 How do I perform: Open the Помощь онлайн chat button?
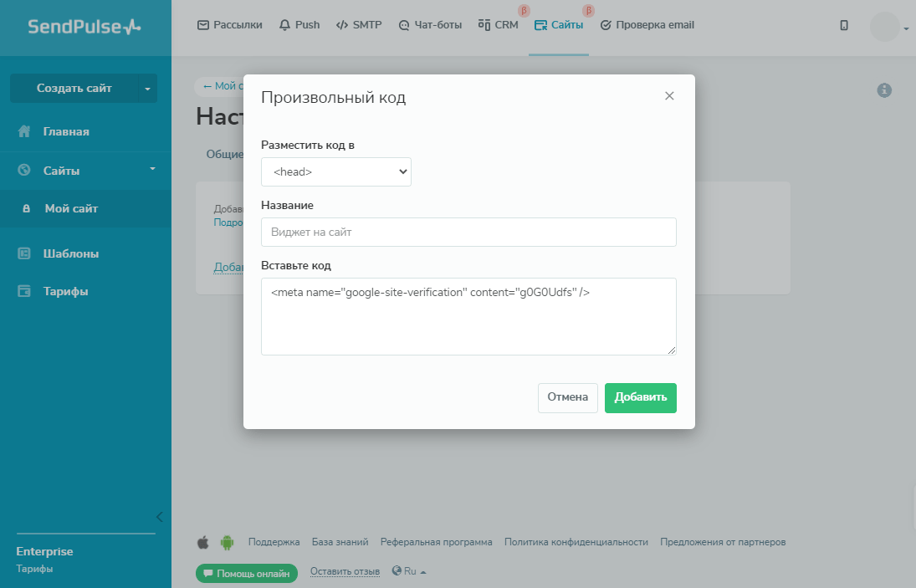[x=247, y=574]
